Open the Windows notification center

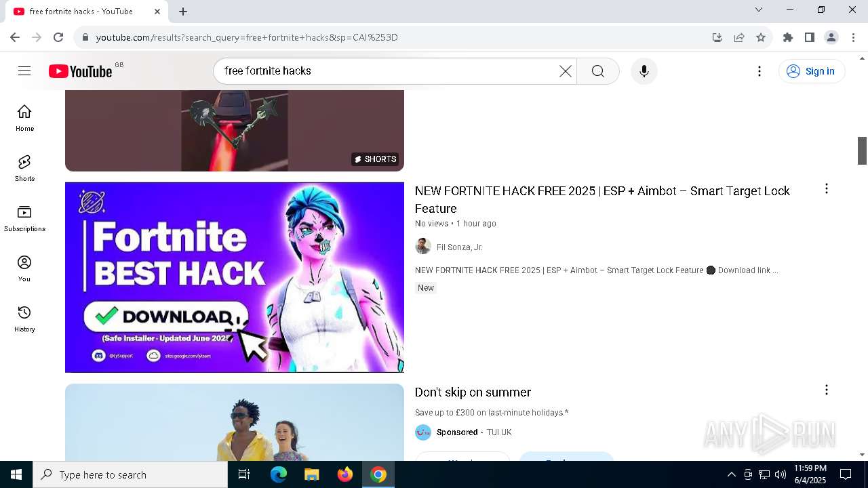(x=846, y=474)
